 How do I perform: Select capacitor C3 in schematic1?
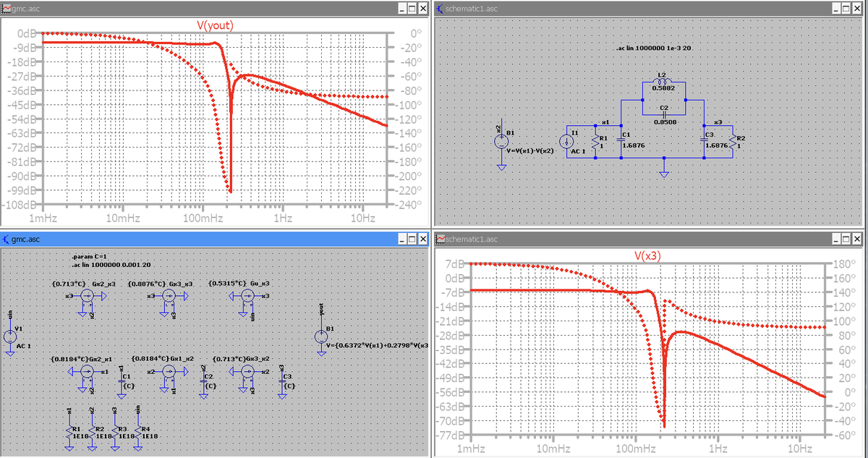[x=705, y=140]
